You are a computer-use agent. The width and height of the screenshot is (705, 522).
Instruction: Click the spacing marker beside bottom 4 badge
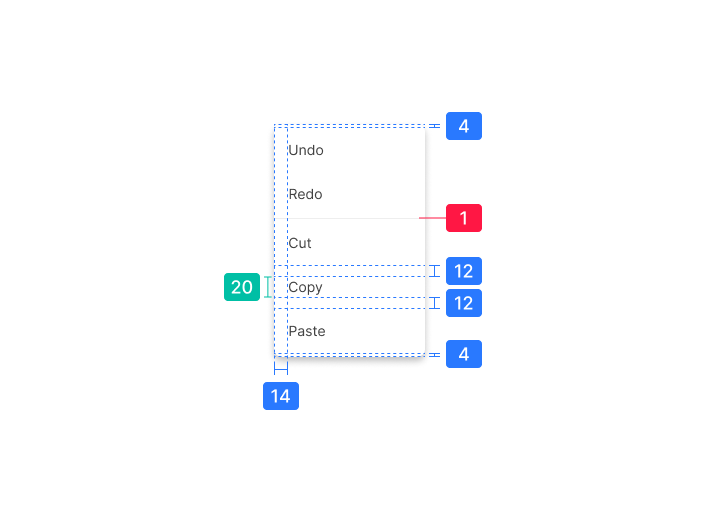pos(434,354)
